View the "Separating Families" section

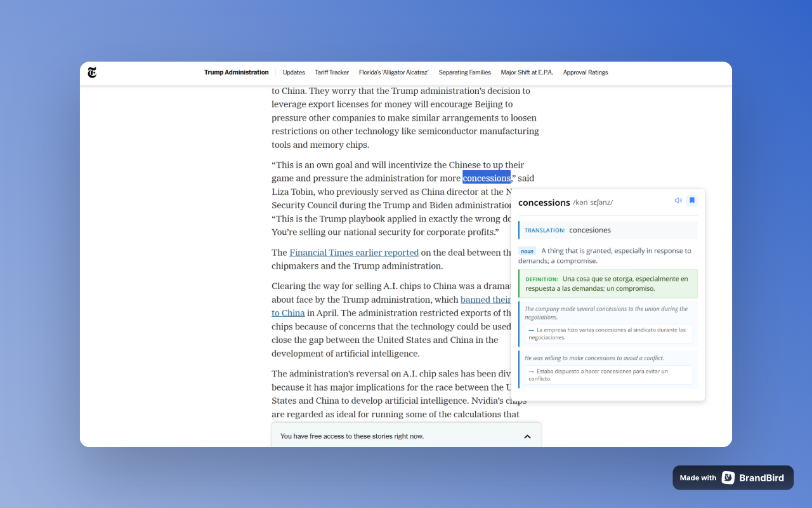[464, 72]
